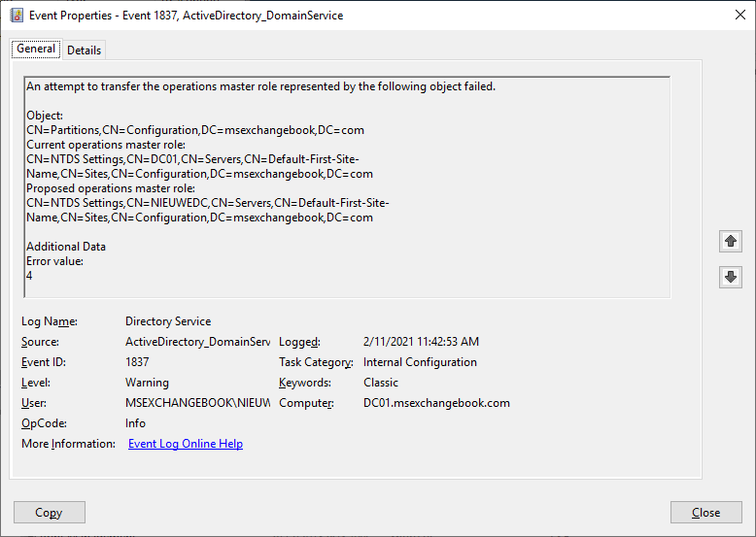Select the Logged date 2/11/2021 value
756x537 pixels.
point(421,342)
